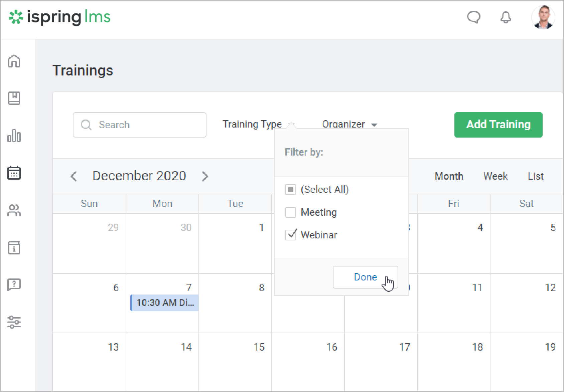Open the reports bar chart icon
The height and width of the screenshot is (392, 564).
[x=14, y=136]
